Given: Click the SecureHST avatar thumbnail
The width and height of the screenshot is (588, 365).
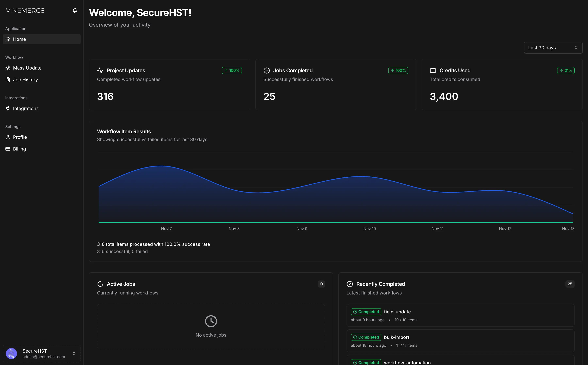Looking at the screenshot, I should click(11, 353).
